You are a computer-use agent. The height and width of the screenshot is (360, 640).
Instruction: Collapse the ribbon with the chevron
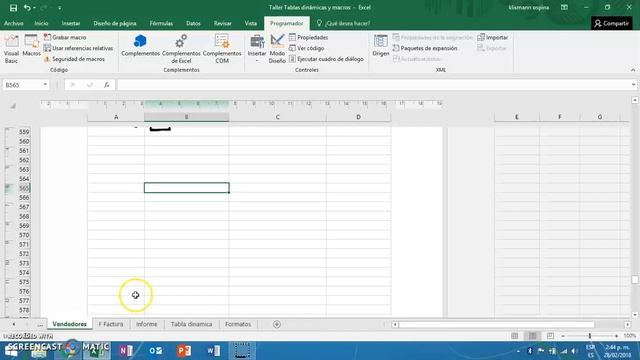[633, 70]
